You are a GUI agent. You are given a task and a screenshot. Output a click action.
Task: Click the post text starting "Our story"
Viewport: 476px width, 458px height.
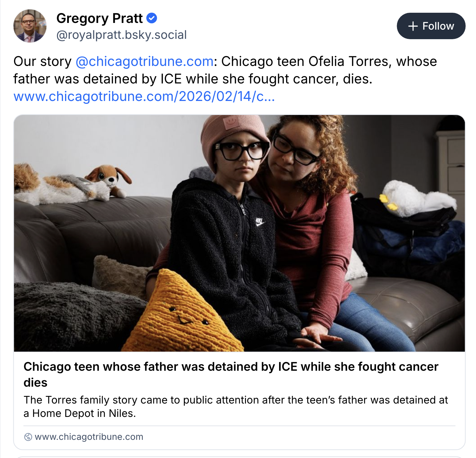[42, 61]
